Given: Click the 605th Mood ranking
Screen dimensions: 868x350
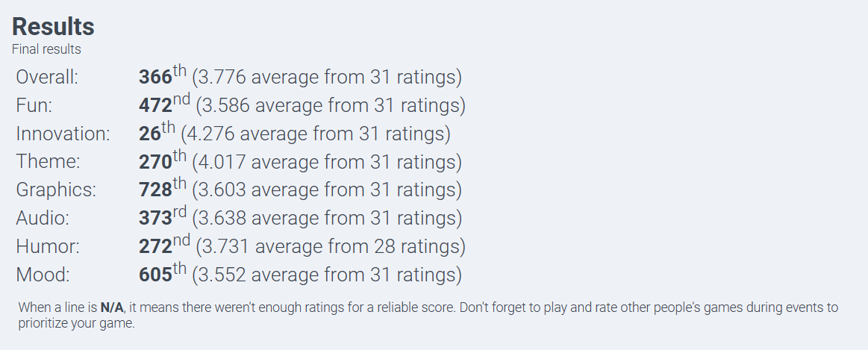Looking at the screenshot, I should (x=163, y=273).
